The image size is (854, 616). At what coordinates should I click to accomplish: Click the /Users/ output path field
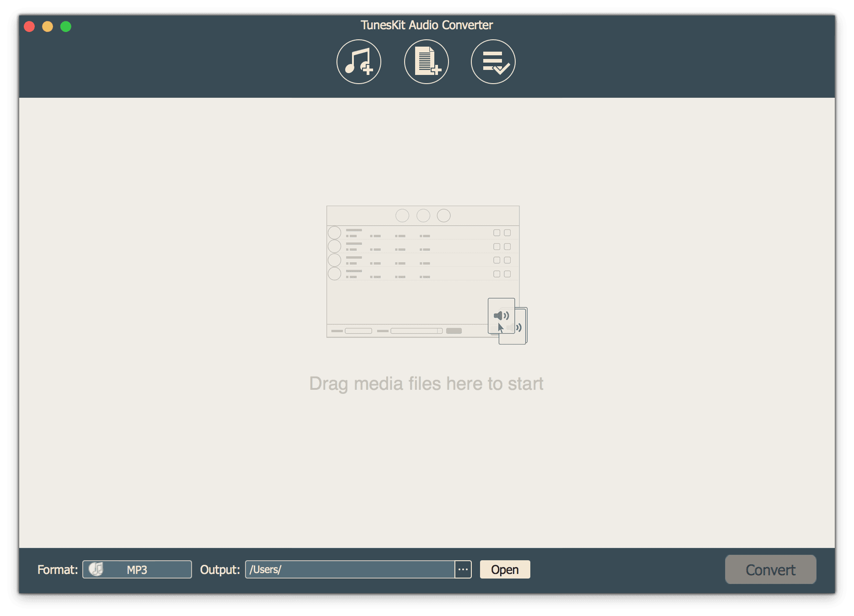[350, 569]
